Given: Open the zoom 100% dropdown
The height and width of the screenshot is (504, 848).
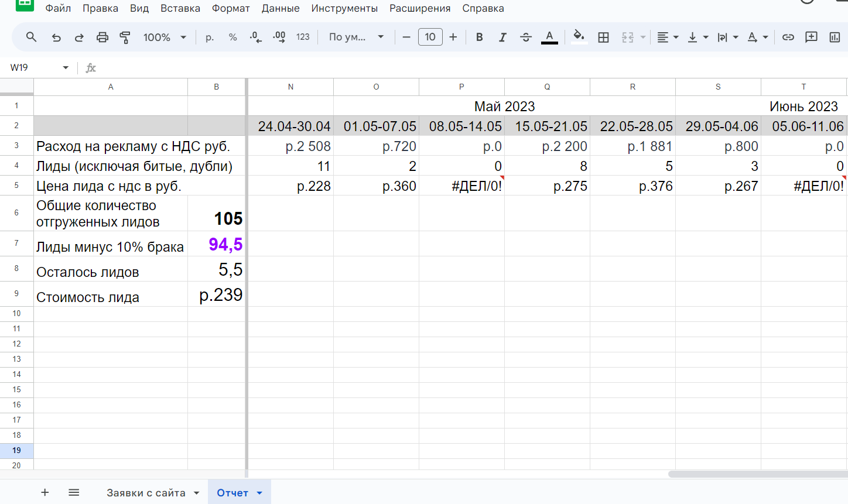Looking at the screenshot, I should pos(165,37).
